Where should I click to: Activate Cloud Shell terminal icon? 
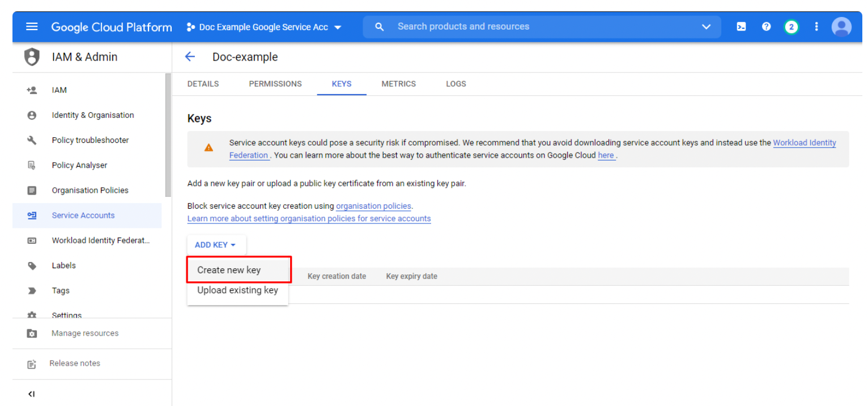point(741,27)
